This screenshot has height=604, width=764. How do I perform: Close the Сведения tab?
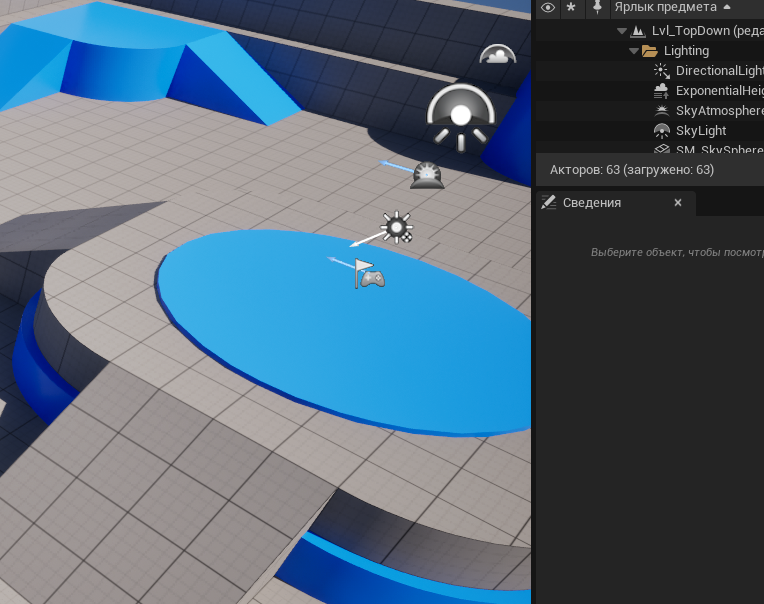coord(678,203)
